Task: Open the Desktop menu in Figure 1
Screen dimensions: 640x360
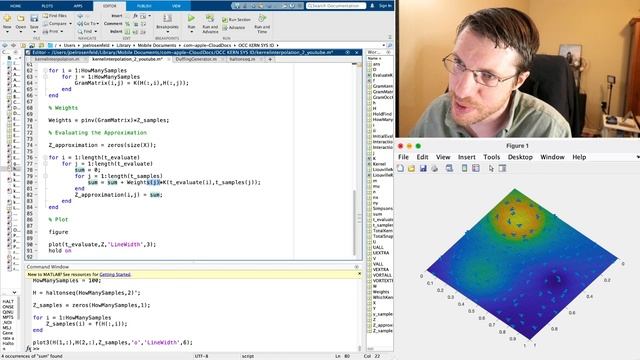Action: (x=520, y=157)
